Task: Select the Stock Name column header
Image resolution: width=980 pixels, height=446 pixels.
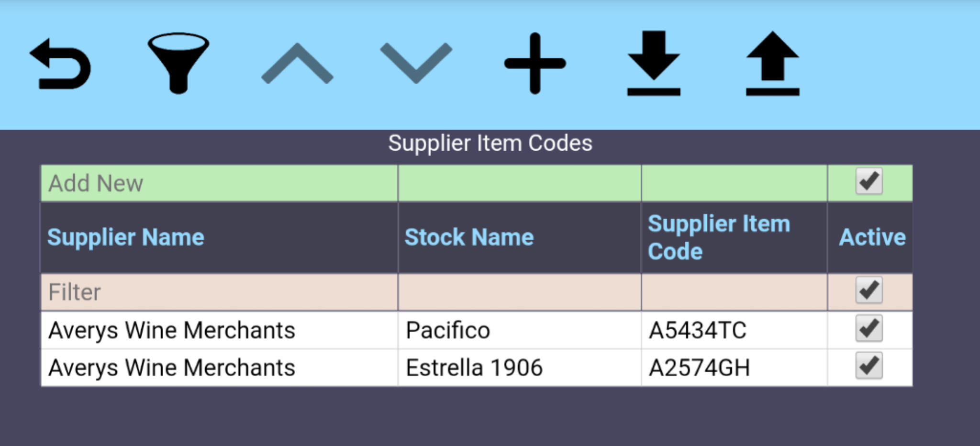Action: coord(469,237)
